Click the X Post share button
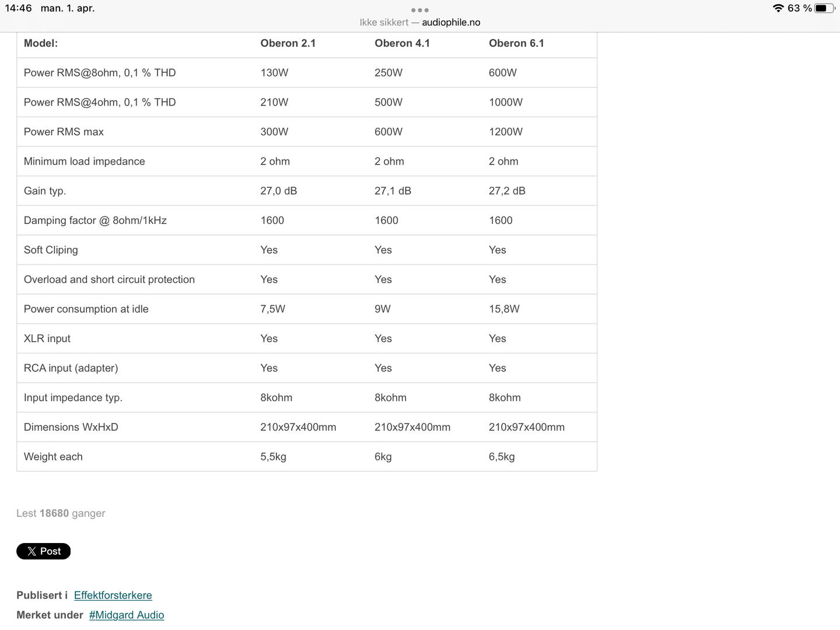Image resolution: width=840 pixels, height=630 pixels. click(44, 551)
